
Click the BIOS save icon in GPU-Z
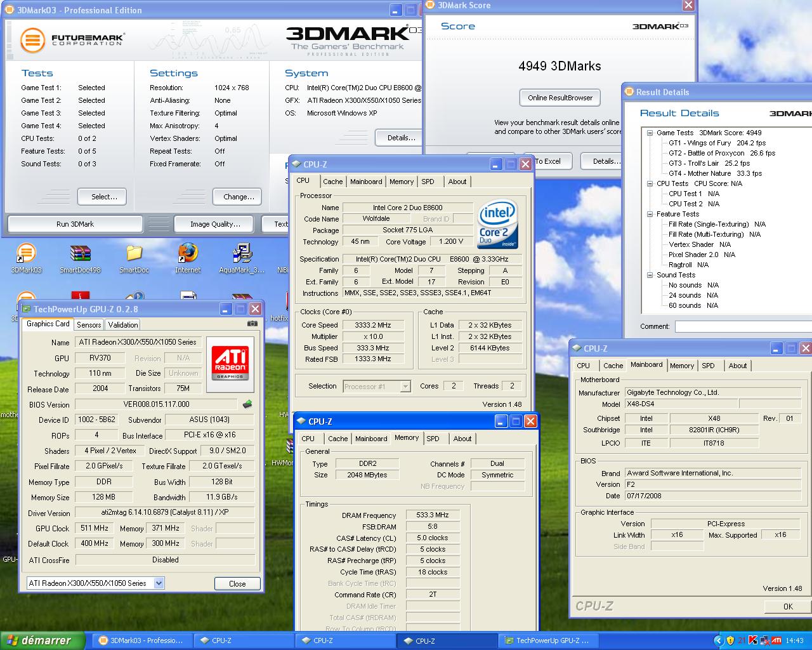pos(247,404)
